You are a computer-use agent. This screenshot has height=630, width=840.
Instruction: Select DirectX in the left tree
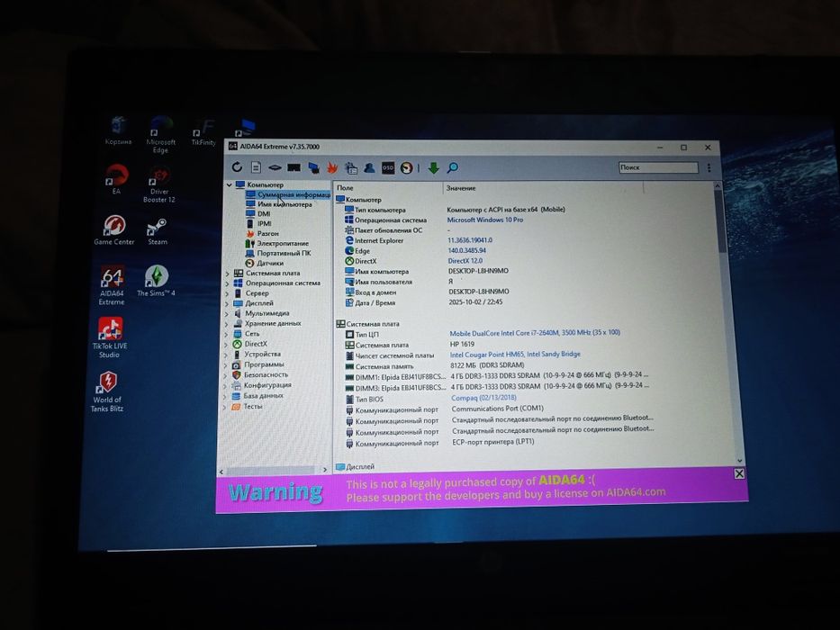coord(250,344)
